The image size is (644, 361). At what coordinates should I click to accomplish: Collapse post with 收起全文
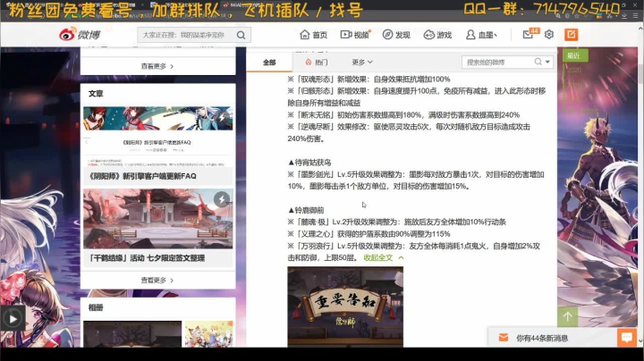384,257
